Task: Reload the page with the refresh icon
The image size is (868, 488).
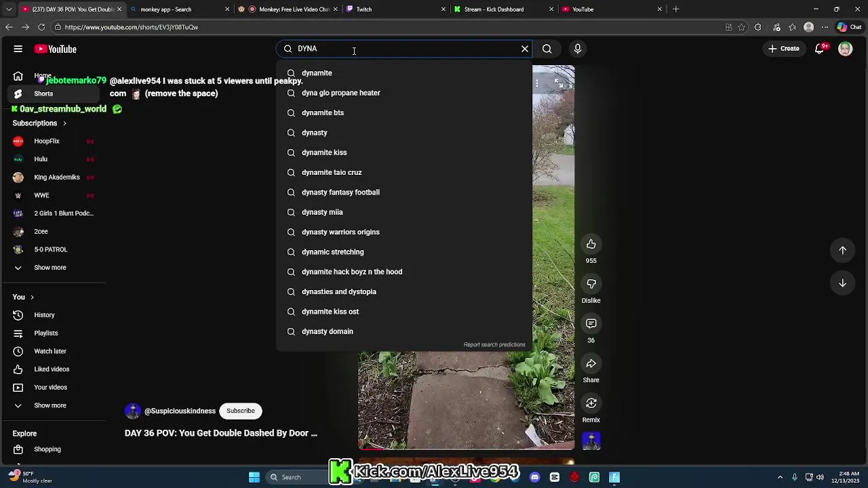Action: pyautogui.click(x=41, y=27)
